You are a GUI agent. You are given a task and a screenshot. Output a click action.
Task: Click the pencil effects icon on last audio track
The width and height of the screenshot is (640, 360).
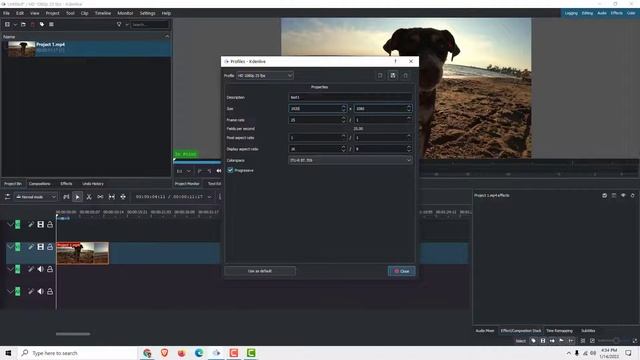click(x=31, y=291)
